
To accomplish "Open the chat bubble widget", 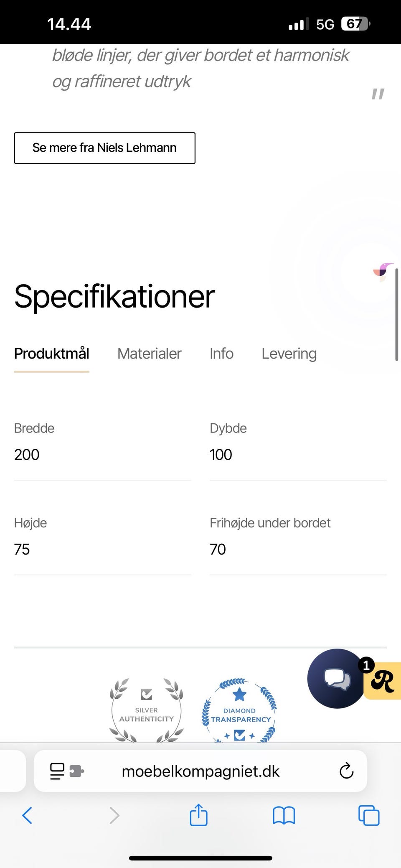I will pyautogui.click(x=336, y=678).
